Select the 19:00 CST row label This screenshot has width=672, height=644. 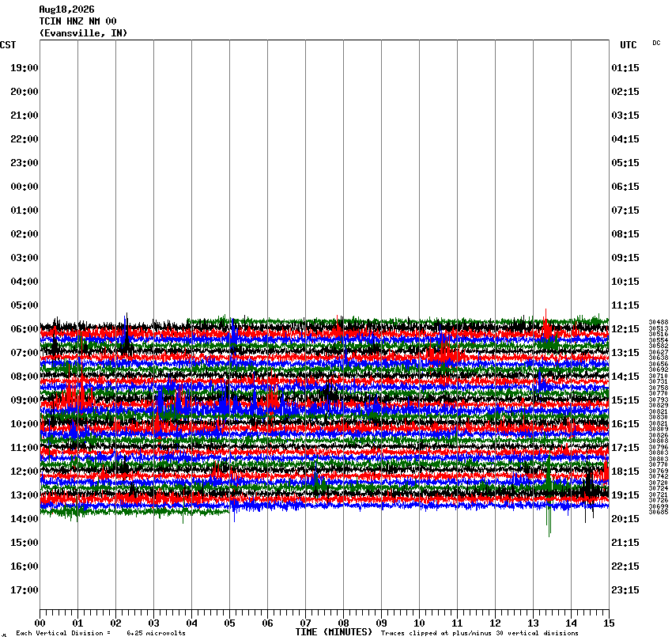[25, 68]
